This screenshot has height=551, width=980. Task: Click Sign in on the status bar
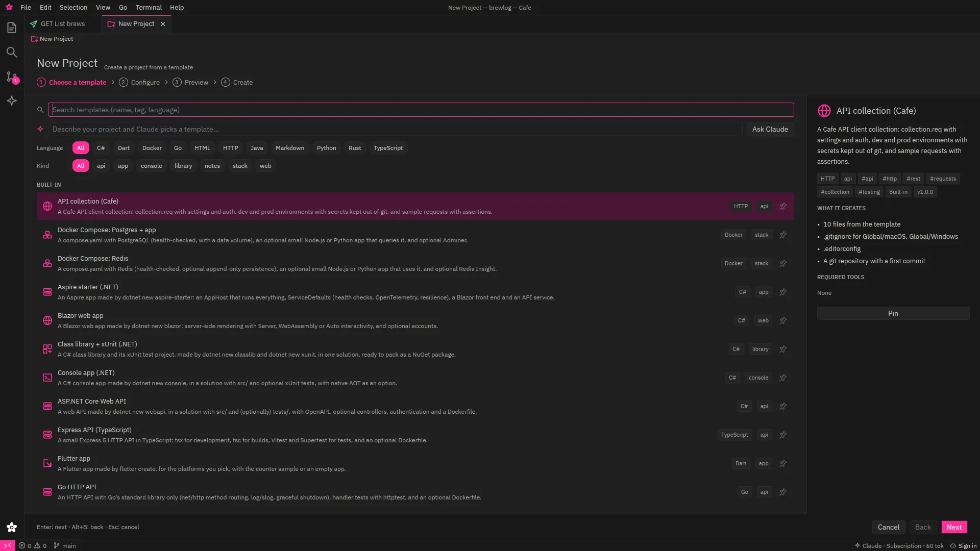tap(963, 545)
